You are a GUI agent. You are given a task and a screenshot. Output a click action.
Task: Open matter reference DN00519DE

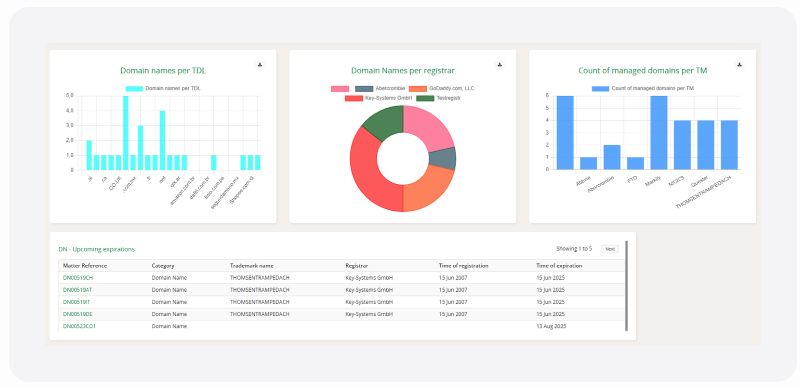click(x=78, y=314)
